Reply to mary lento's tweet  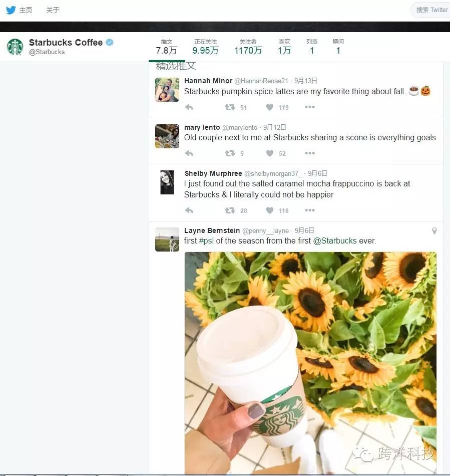189,153
